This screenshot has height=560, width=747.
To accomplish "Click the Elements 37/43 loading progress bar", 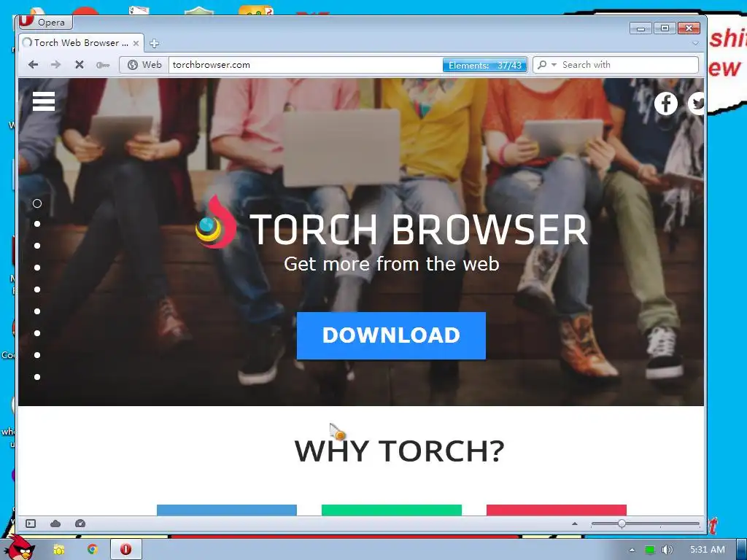I will coord(484,65).
